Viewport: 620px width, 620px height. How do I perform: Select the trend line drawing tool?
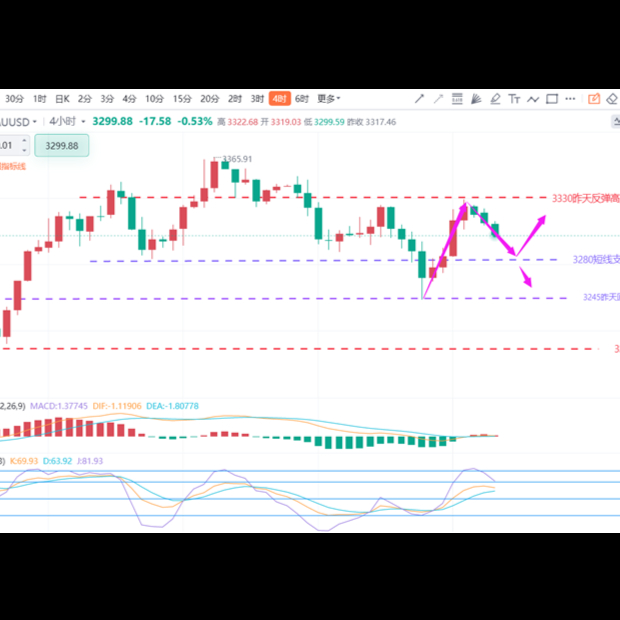click(419, 99)
